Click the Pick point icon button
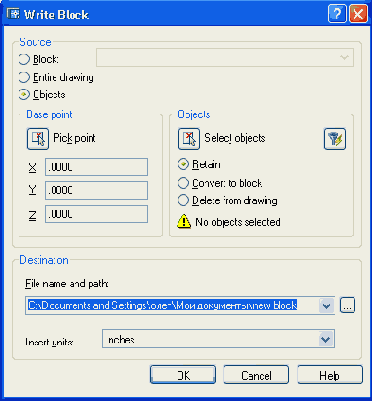Screen dimensions: 372x401 tap(38, 139)
